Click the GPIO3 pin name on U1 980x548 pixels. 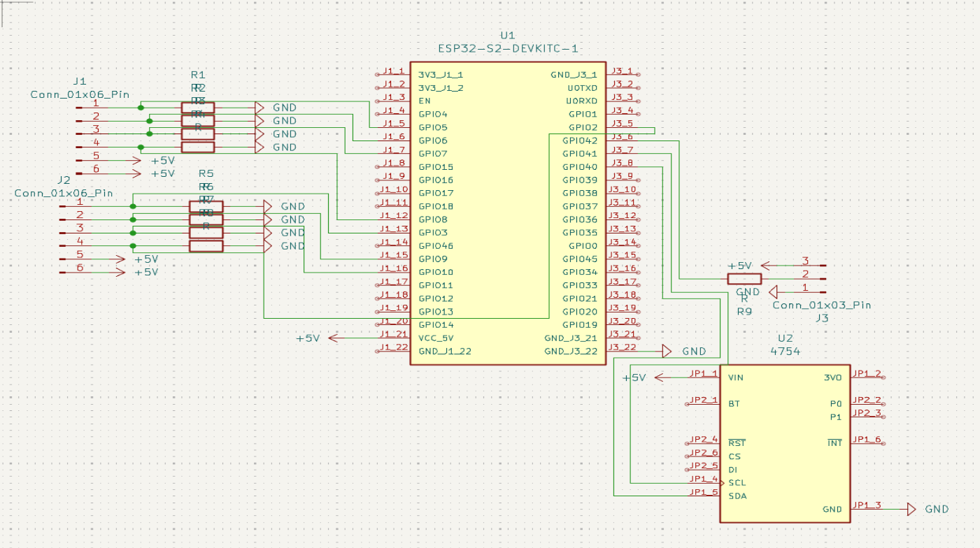[x=433, y=232]
